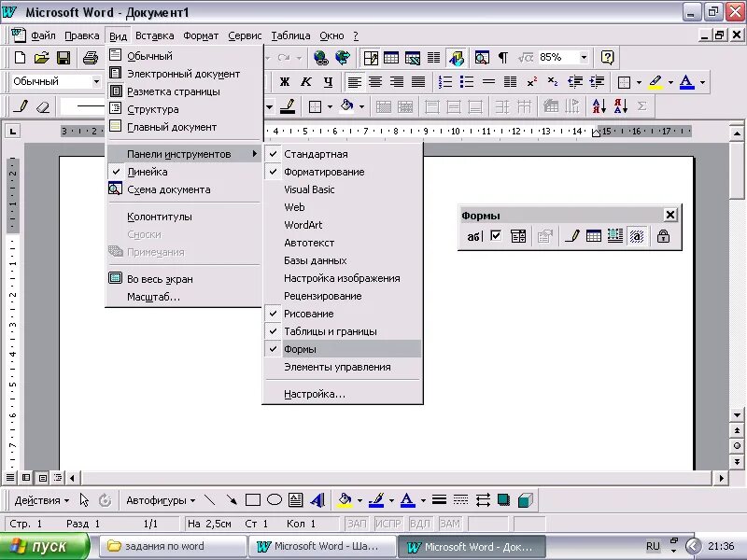
Task: Sort ascending with the А-Я icon
Action: click(599, 106)
